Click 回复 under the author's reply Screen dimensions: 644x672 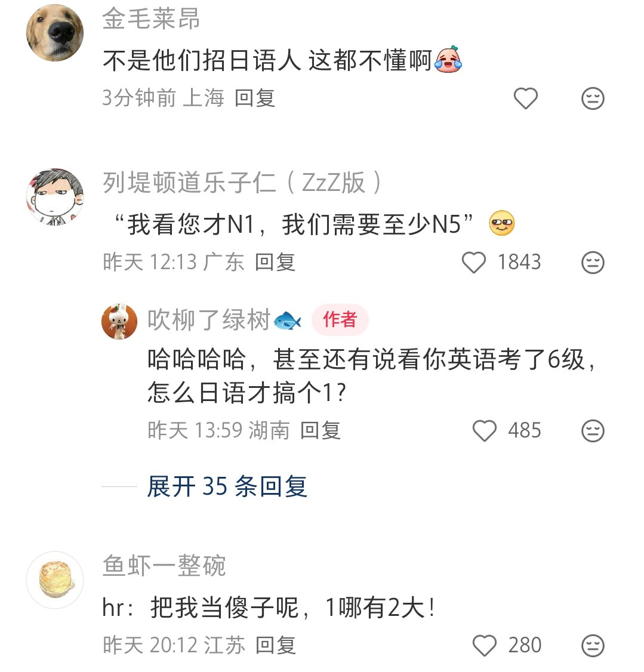click(321, 430)
